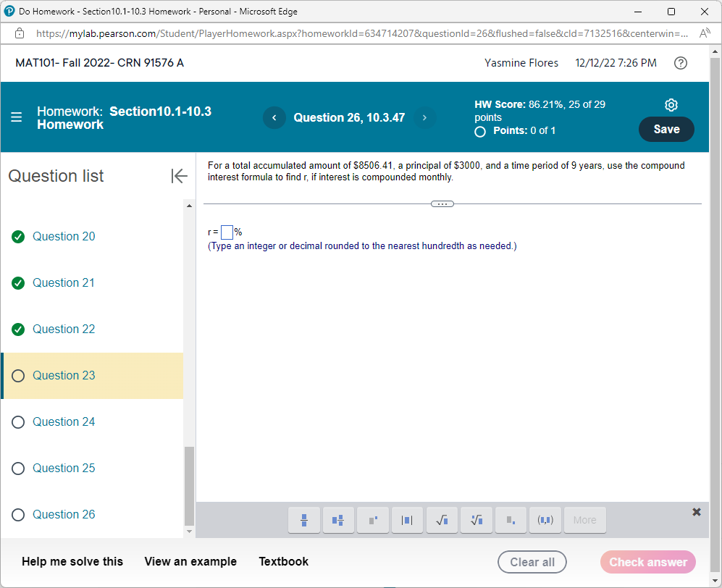The image size is (722, 588).
Task: Collapse the Question list panel
Action: click(179, 175)
